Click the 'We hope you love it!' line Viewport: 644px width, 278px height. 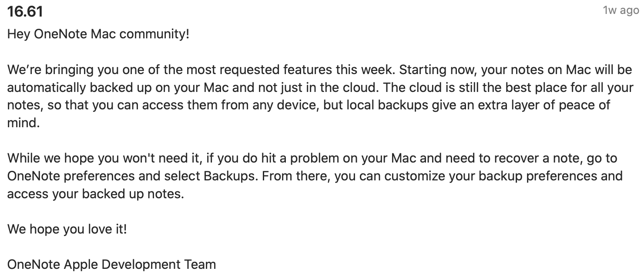click(x=67, y=229)
